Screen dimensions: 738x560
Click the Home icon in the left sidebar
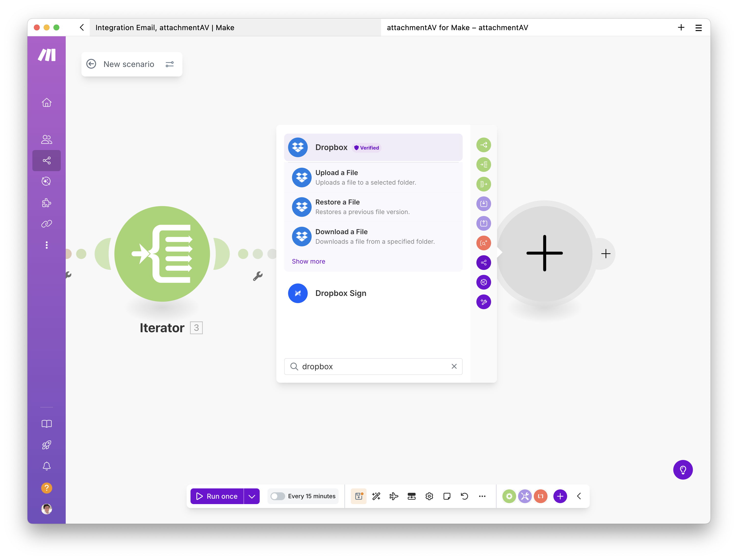(x=47, y=102)
